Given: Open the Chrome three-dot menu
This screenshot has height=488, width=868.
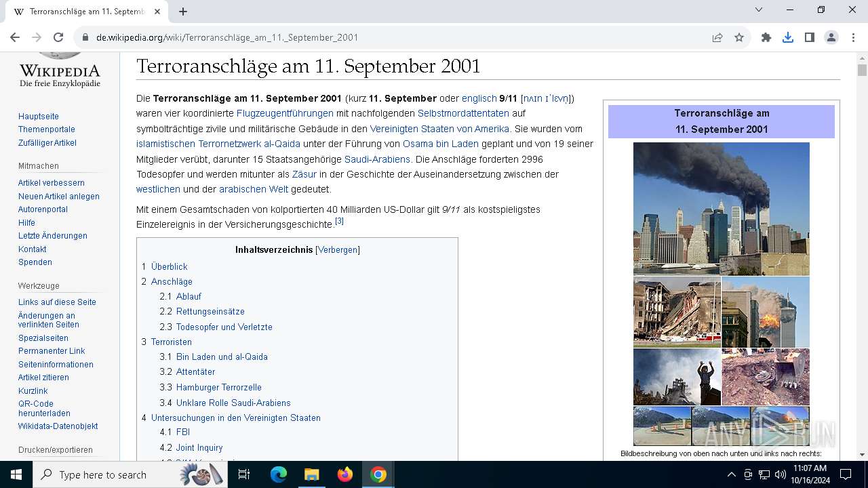Looking at the screenshot, I should (853, 37).
